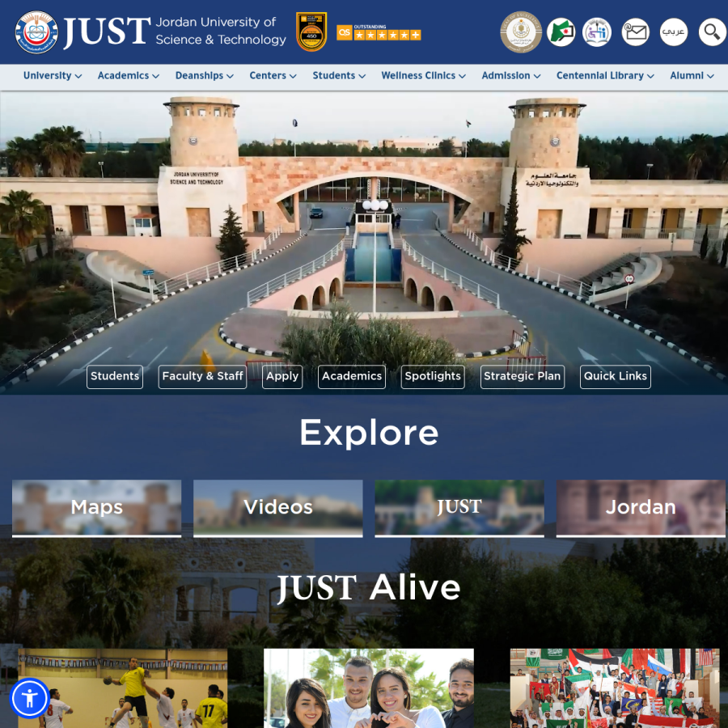This screenshot has height=728, width=728.
Task: Open the Students dropdown in navbar
Action: (x=339, y=76)
